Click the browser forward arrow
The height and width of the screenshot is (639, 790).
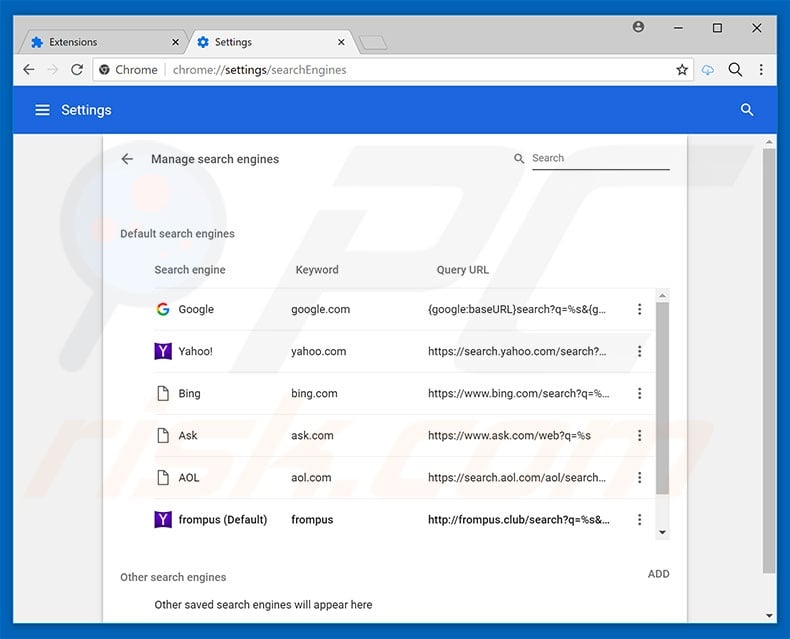[x=53, y=70]
